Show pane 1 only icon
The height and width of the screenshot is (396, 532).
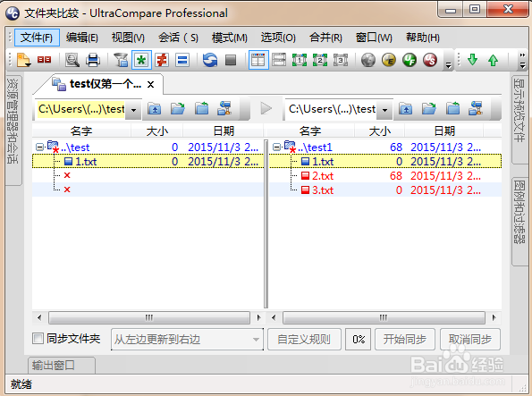(300, 60)
